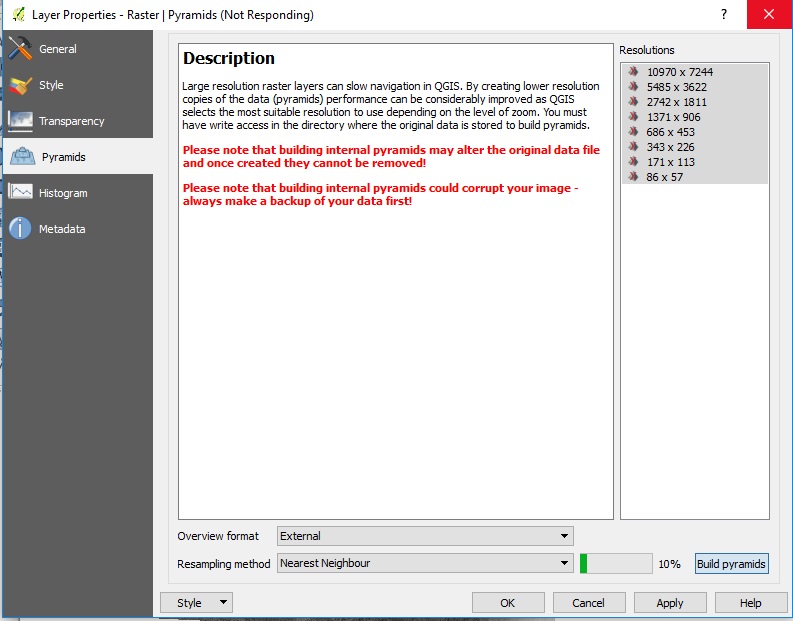Open the Resampling method Nearest Neighbour dropdown
Screen dimensions: 793x621
point(425,563)
